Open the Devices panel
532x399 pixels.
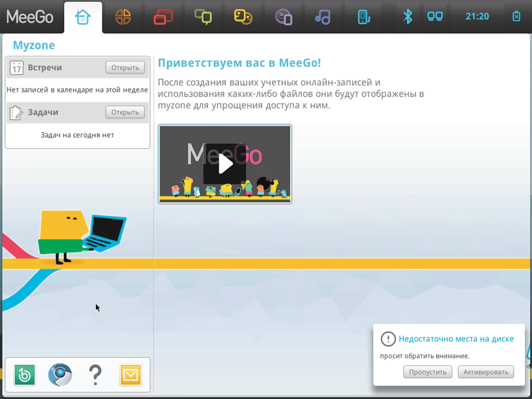363,16
